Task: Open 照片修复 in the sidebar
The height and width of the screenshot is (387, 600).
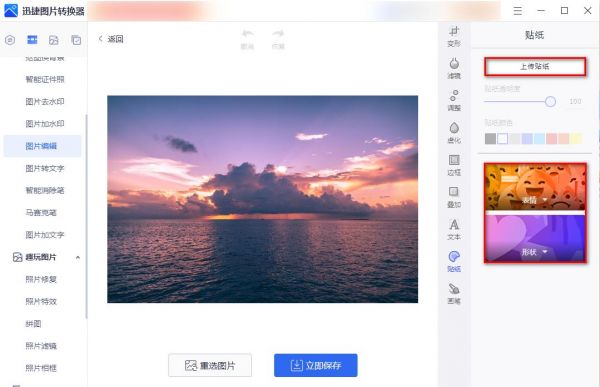Action: click(41, 279)
